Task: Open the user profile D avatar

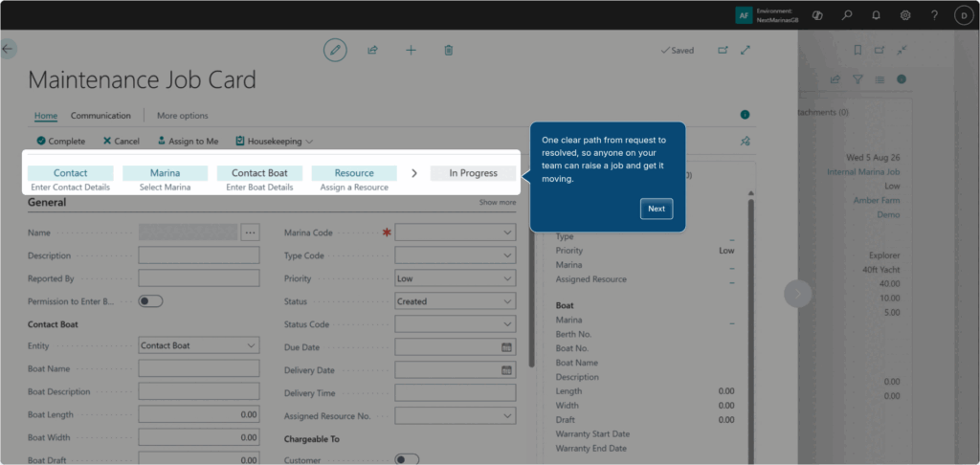Action: (964, 15)
